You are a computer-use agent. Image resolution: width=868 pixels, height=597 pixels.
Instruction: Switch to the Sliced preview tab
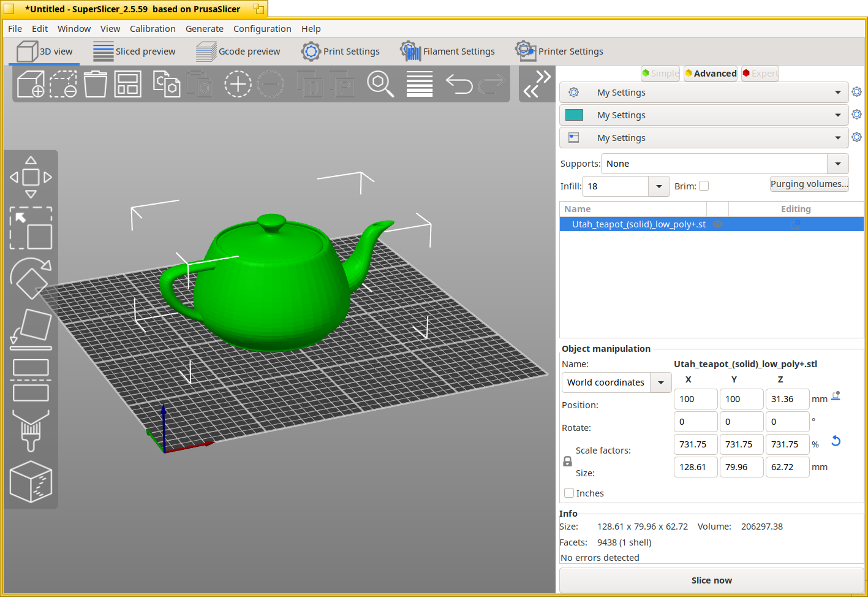pyautogui.click(x=134, y=51)
